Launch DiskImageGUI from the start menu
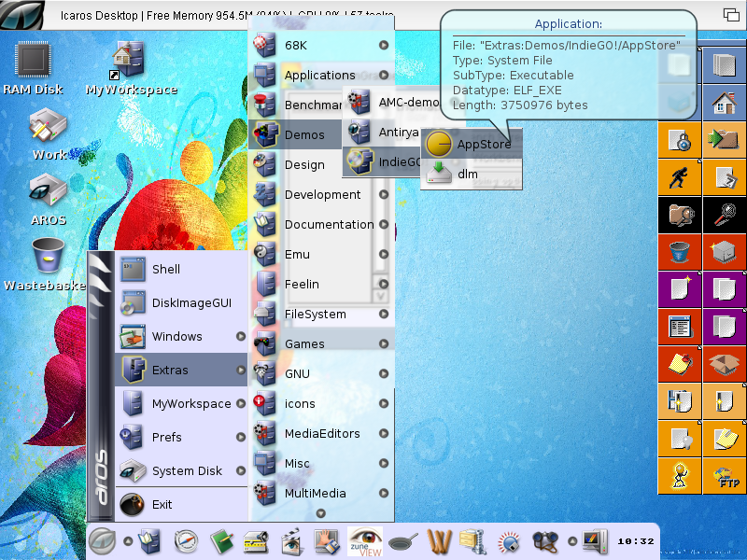 (x=181, y=302)
